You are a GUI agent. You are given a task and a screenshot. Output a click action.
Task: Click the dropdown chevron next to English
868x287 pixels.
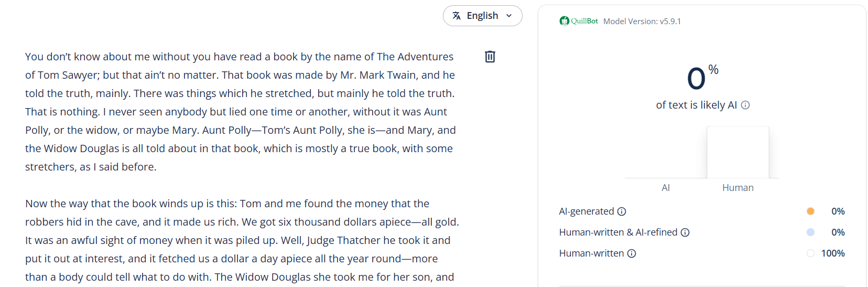click(509, 16)
